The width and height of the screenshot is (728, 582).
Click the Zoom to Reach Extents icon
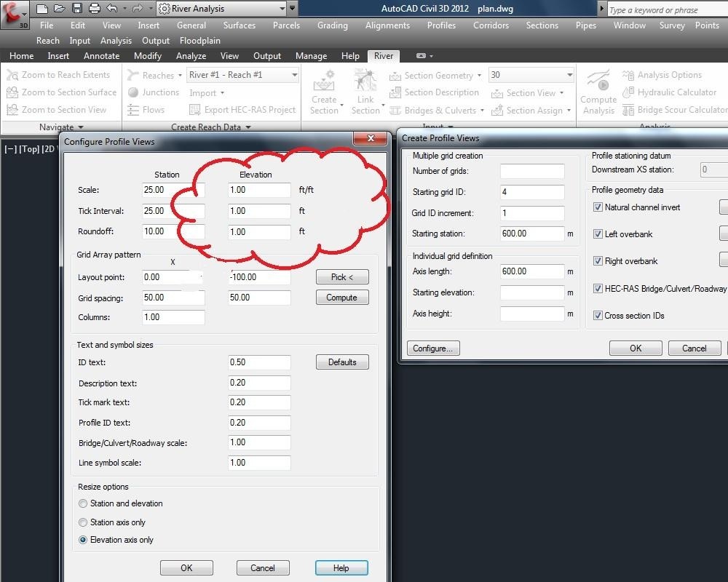12,75
